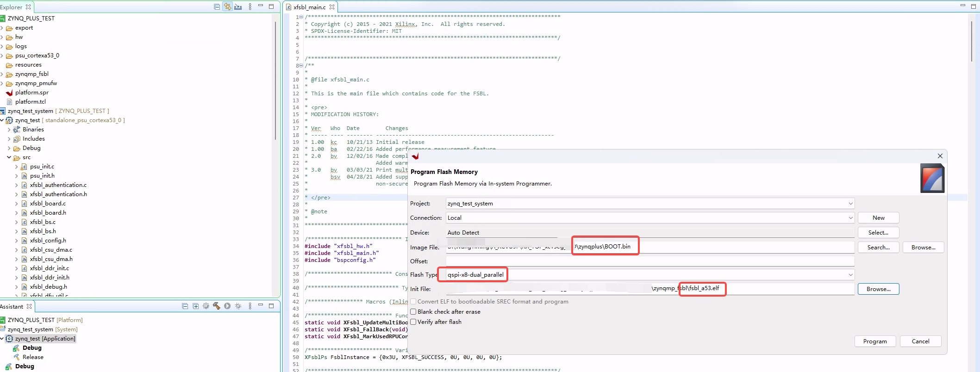Open the Project dropdown

850,204
